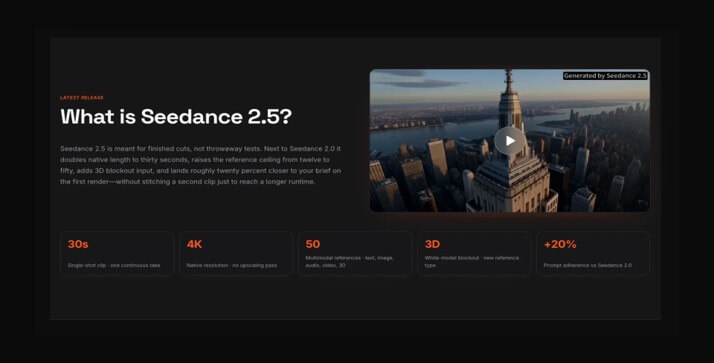Select the 4K native resolution card
The image size is (714, 363).
236,253
